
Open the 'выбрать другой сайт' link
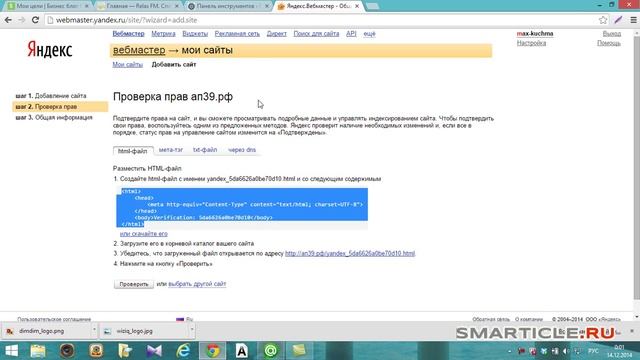click(x=197, y=284)
